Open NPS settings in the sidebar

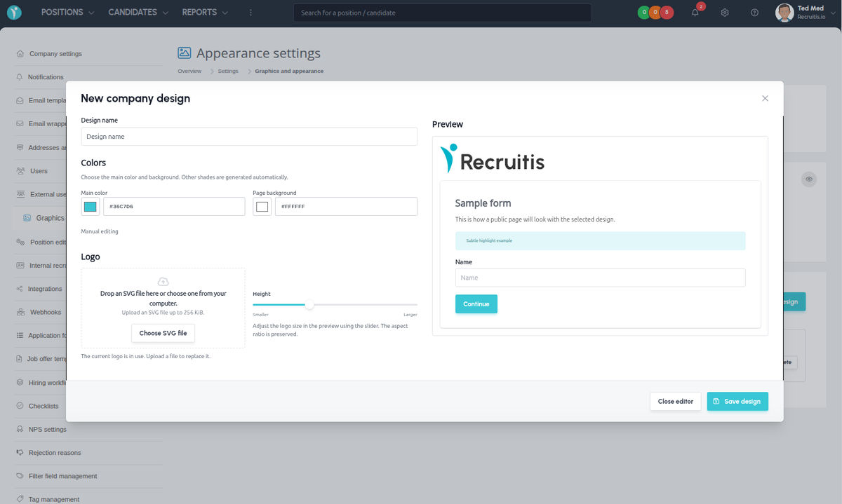48,429
